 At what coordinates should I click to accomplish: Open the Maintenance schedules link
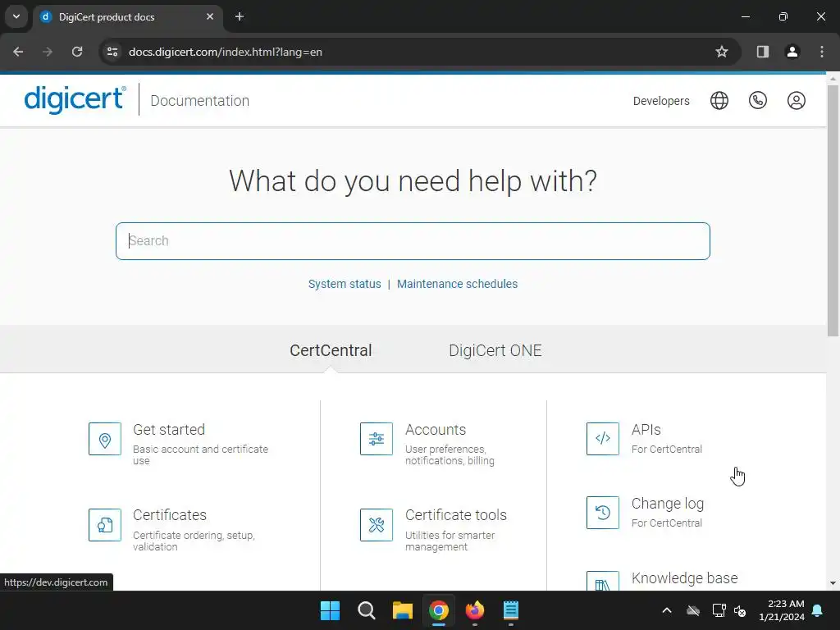click(x=457, y=284)
